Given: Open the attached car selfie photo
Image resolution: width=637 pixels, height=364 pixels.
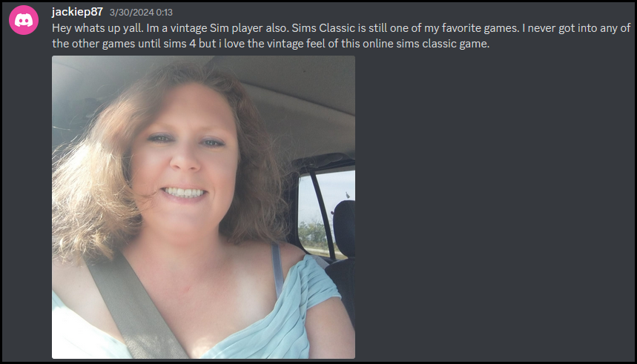Looking at the screenshot, I should coord(203,207).
